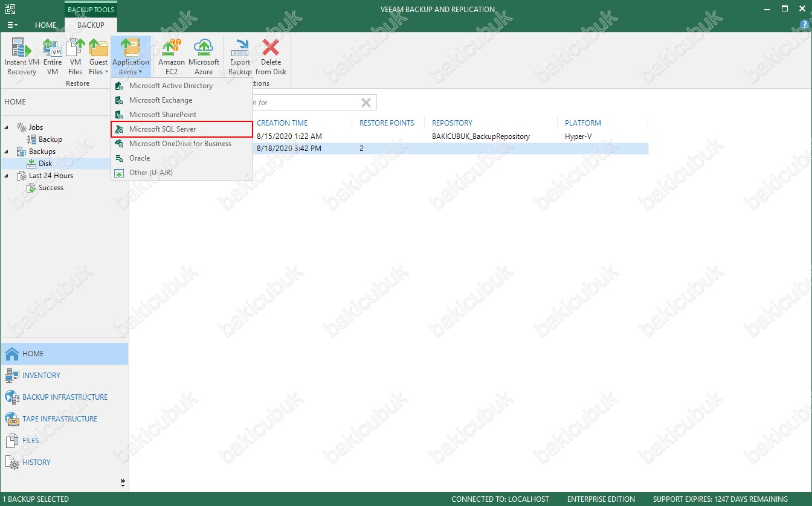
Task: Click in the search input field
Action: 305,103
